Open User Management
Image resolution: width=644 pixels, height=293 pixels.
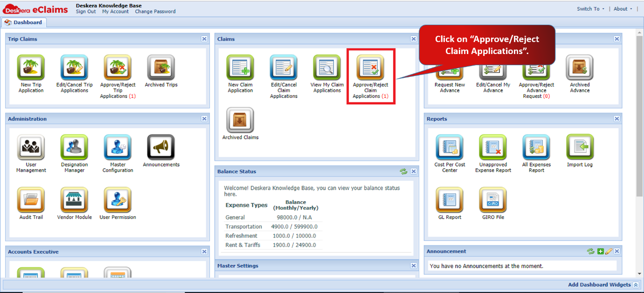pyautogui.click(x=31, y=148)
